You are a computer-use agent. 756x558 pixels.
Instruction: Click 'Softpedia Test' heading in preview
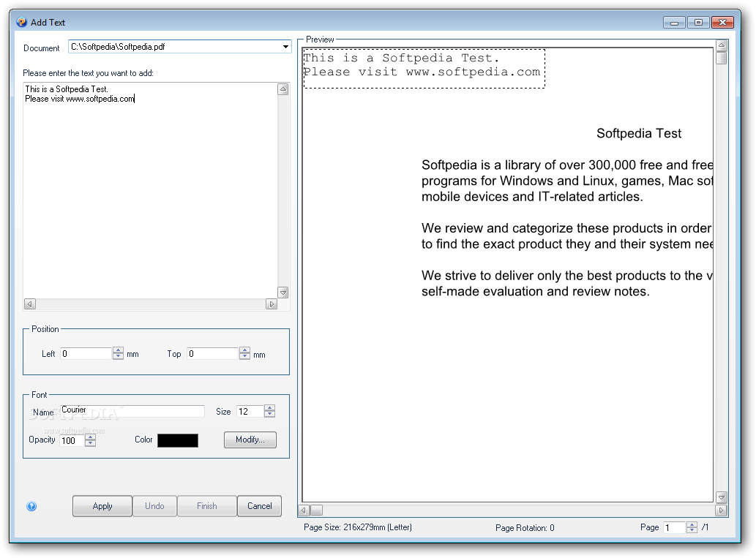click(639, 134)
